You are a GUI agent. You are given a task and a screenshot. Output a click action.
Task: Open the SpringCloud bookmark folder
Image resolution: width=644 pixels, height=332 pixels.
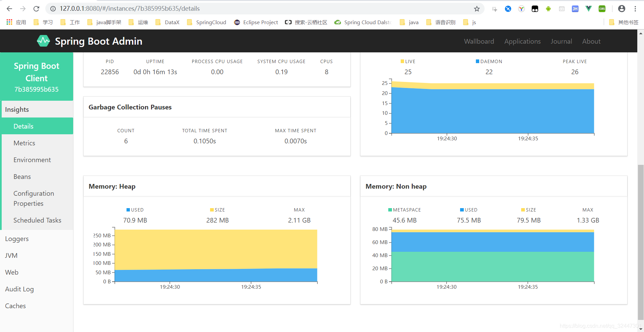207,22
